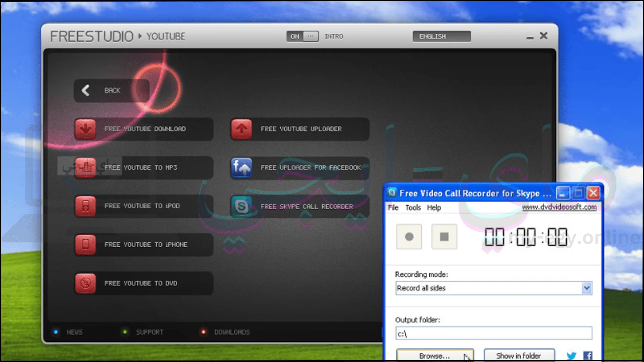Screen dimensions: 644x362
Task: Click the Twitter bird icon in the recorder window
Action: (x=571, y=356)
